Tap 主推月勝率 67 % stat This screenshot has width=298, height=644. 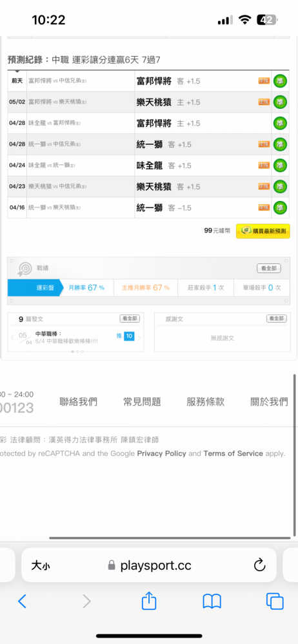coord(146,288)
